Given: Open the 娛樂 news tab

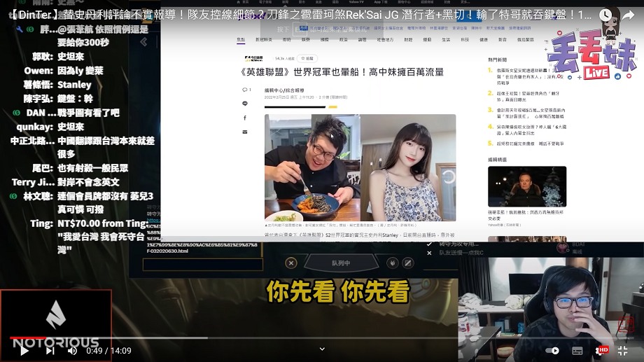Looking at the screenshot, I should pos(306,40).
